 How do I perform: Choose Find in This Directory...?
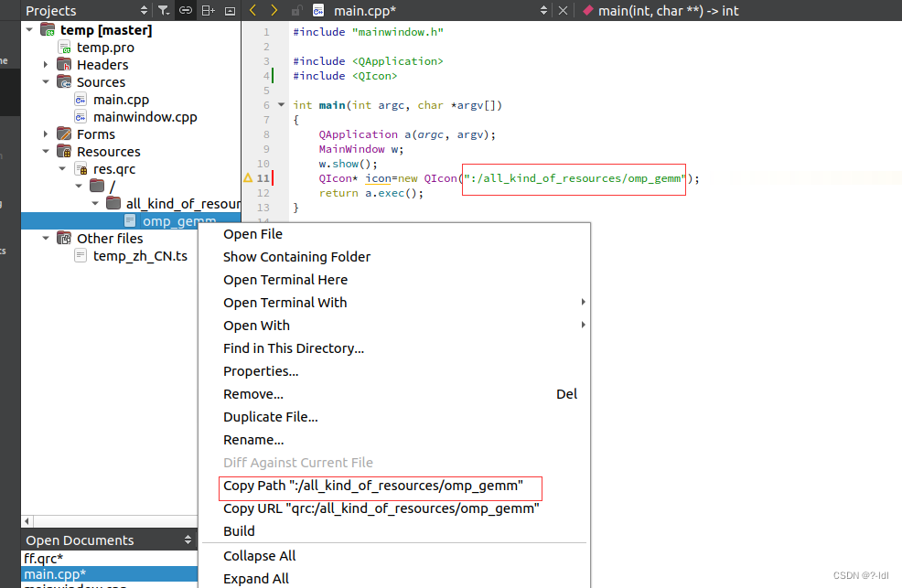394,348
